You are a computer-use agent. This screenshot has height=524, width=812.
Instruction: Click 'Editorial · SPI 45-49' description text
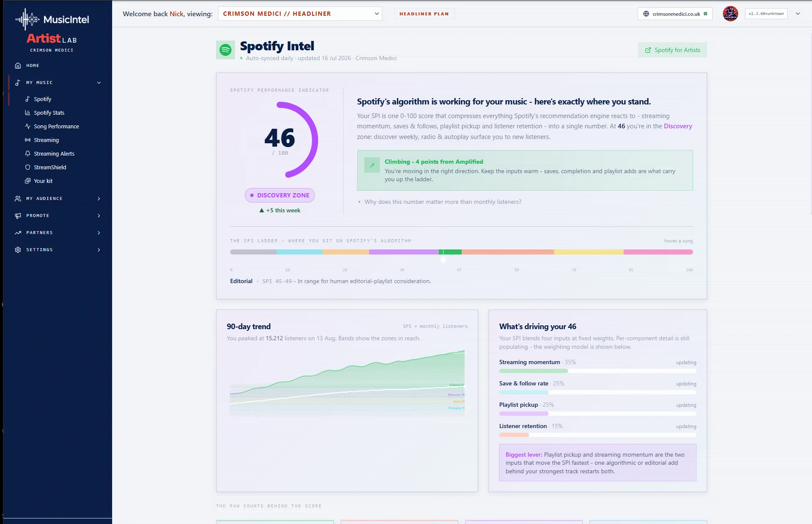pyautogui.click(x=330, y=281)
